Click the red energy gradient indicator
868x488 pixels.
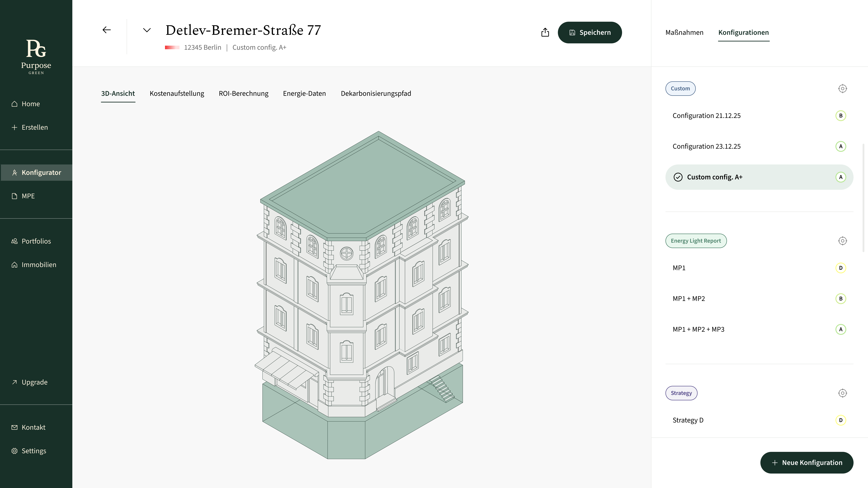pyautogui.click(x=172, y=47)
